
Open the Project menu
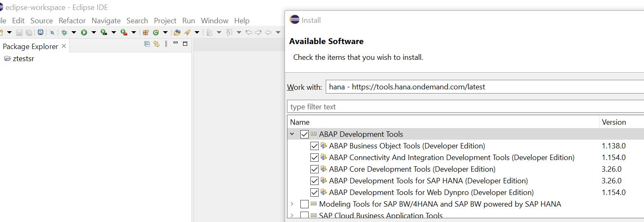[165, 20]
